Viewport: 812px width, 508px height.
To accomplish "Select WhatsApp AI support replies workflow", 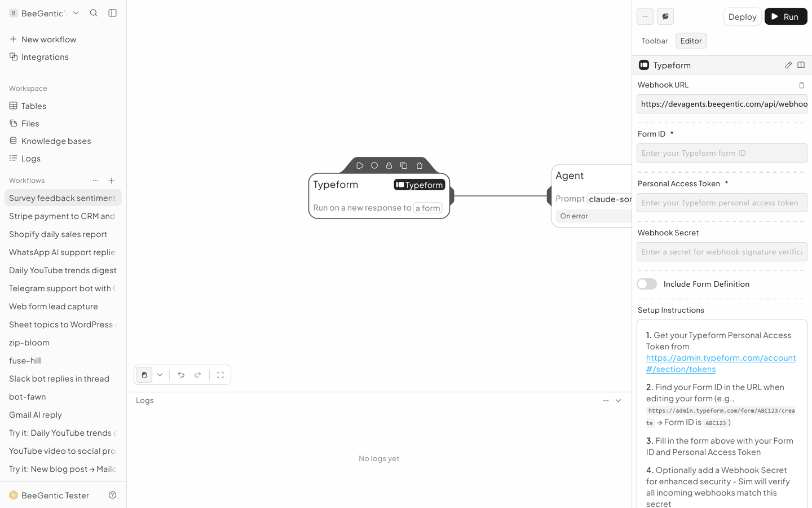I will [x=63, y=252].
